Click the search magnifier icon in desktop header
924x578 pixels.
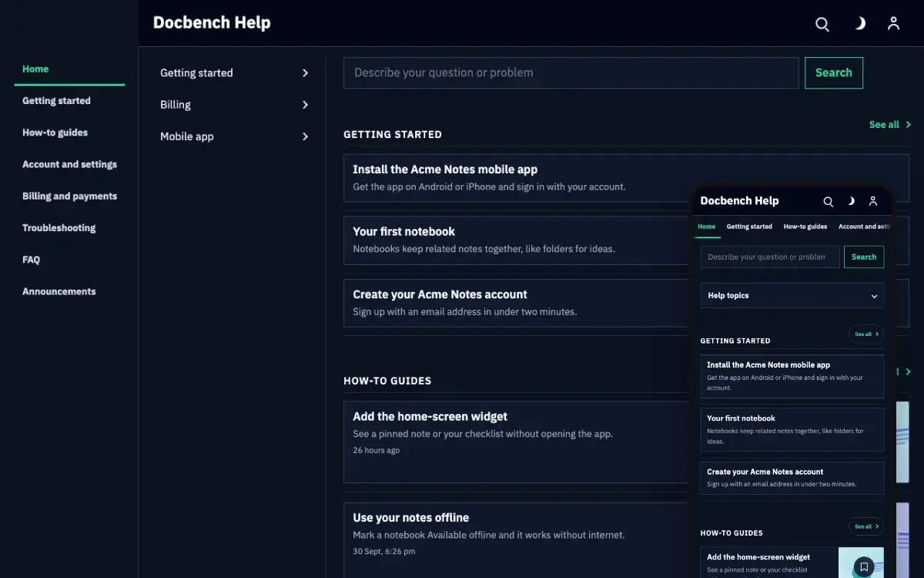tap(822, 24)
